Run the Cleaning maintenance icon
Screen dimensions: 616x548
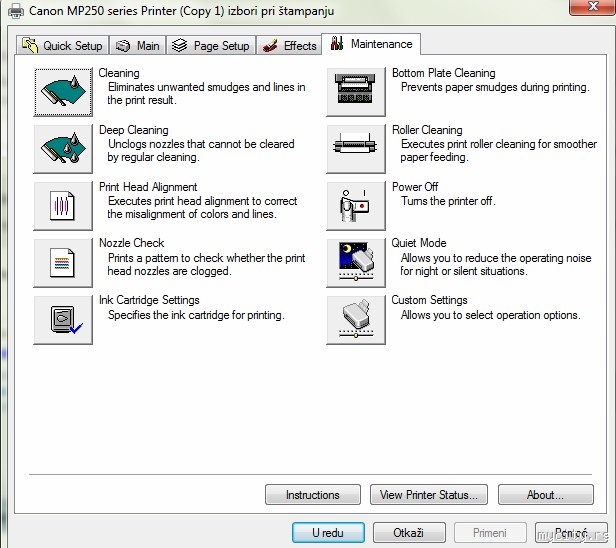[63, 92]
